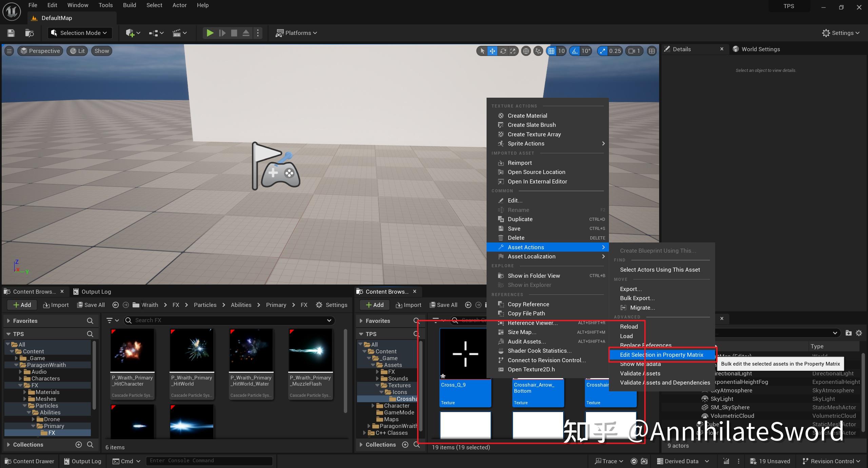Open the camera speed setting
The width and height of the screenshot is (868, 468).
634,51
